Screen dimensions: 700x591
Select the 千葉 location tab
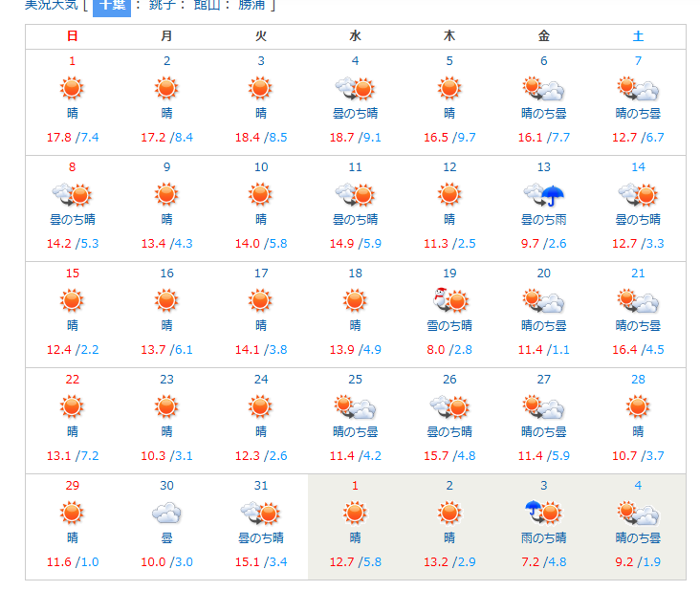111,5
